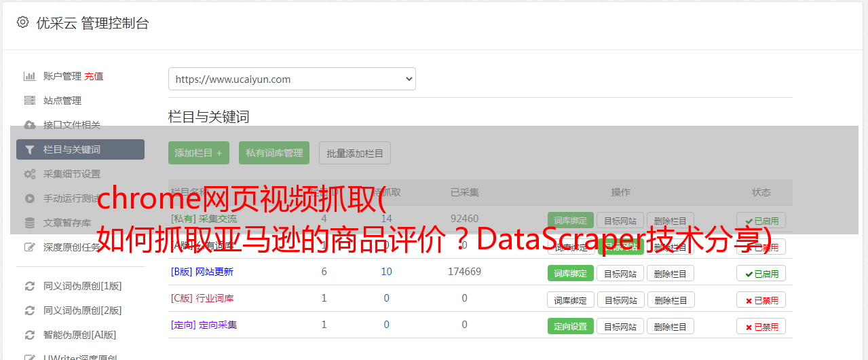Click collected count 174669 in 网站更新 row
Image resolution: width=868 pixels, height=360 pixels.
pyautogui.click(x=464, y=272)
